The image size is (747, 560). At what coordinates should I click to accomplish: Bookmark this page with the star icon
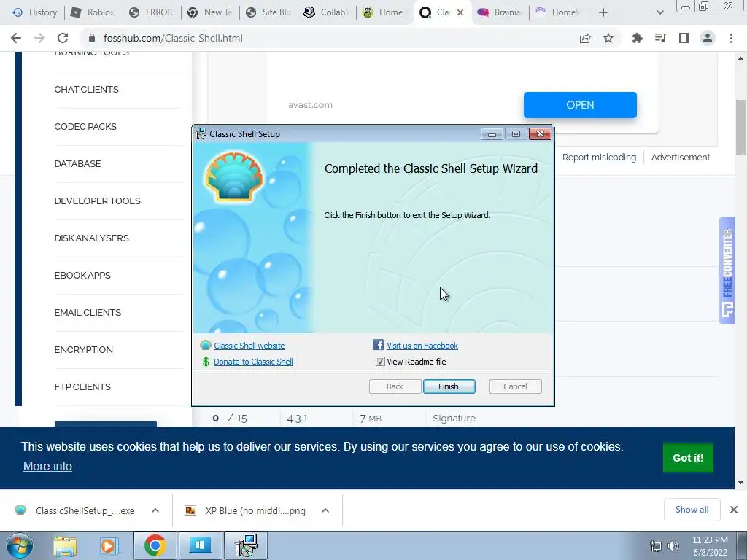pos(608,38)
